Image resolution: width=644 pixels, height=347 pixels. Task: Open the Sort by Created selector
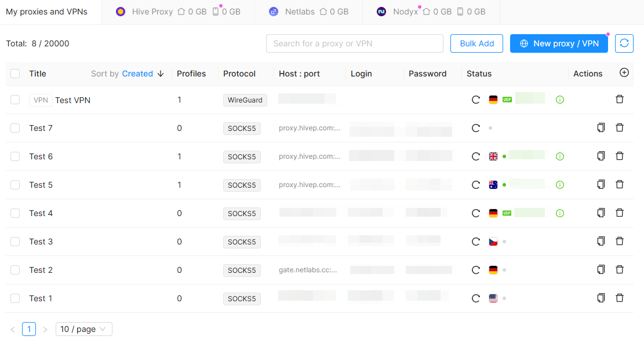pyautogui.click(x=137, y=74)
